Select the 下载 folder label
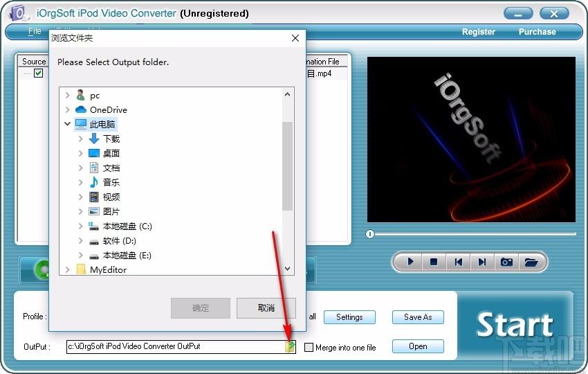Image resolution: width=588 pixels, height=374 pixels. point(111,139)
